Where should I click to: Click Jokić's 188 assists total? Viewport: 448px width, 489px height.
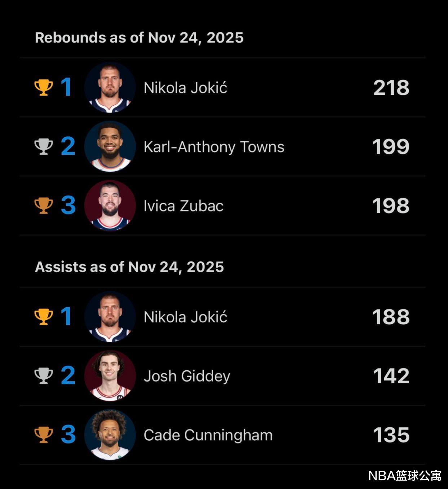[391, 317]
